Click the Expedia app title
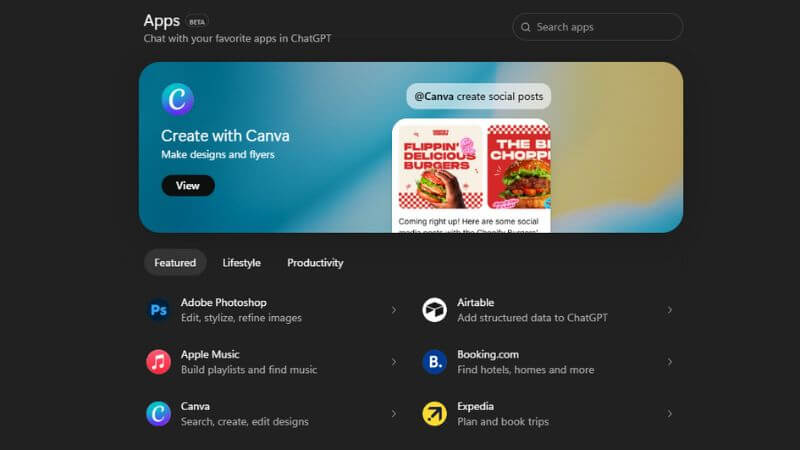This screenshot has height=450, width=800. (476, 407)
